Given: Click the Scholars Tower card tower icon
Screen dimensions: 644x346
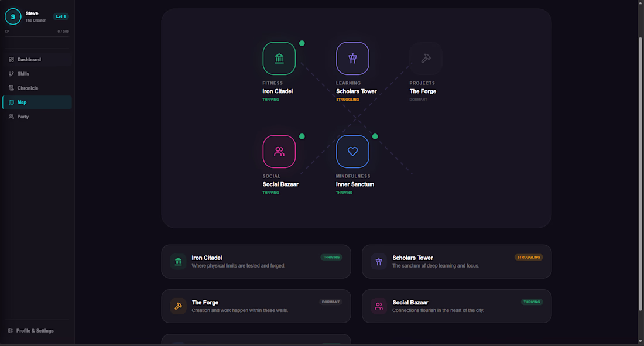Looking at the screenshot, I should 379,261.
